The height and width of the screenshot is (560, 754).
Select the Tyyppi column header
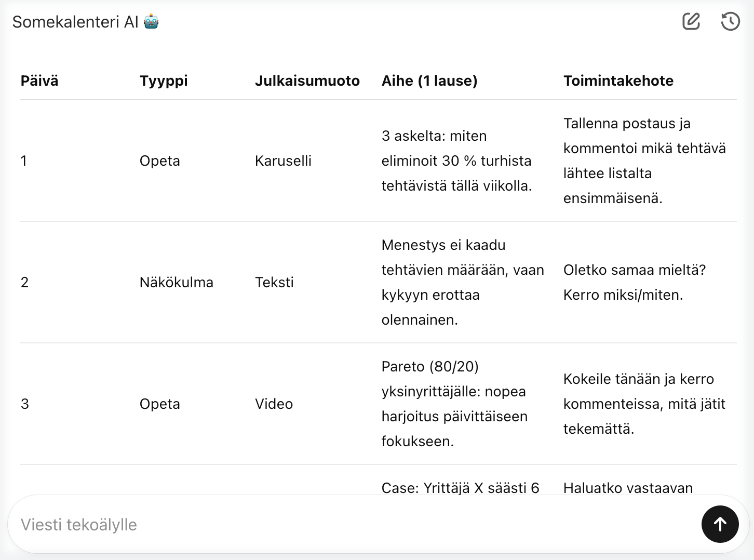tap(164, 81)
